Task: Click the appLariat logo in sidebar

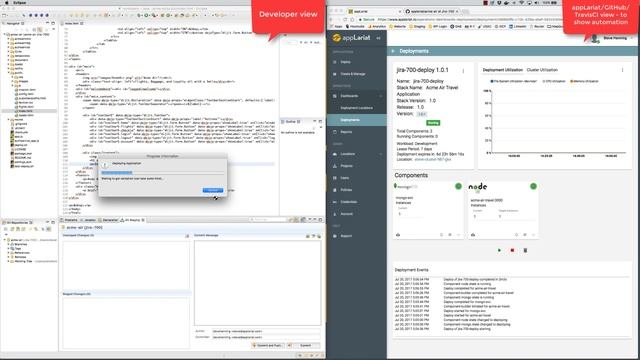Action: (351, 38)
